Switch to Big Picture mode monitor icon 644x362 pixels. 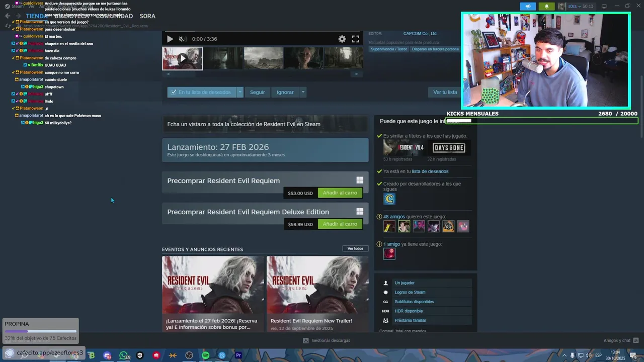coord(604,6)
